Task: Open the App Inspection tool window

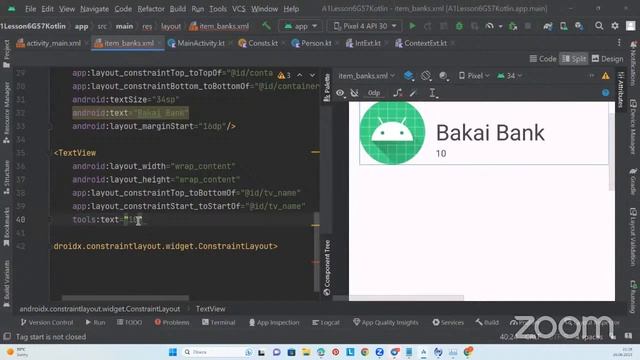Action: click(274, 322)
